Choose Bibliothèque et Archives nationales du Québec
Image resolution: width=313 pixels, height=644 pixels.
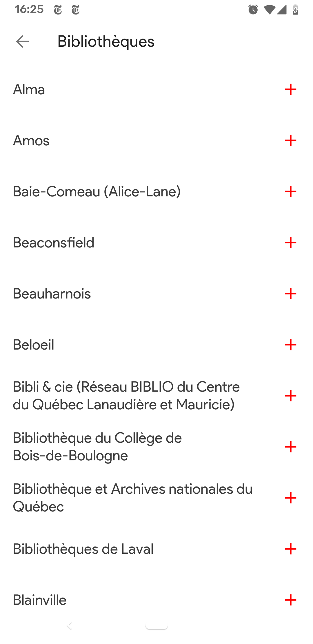tap(133, 498)
